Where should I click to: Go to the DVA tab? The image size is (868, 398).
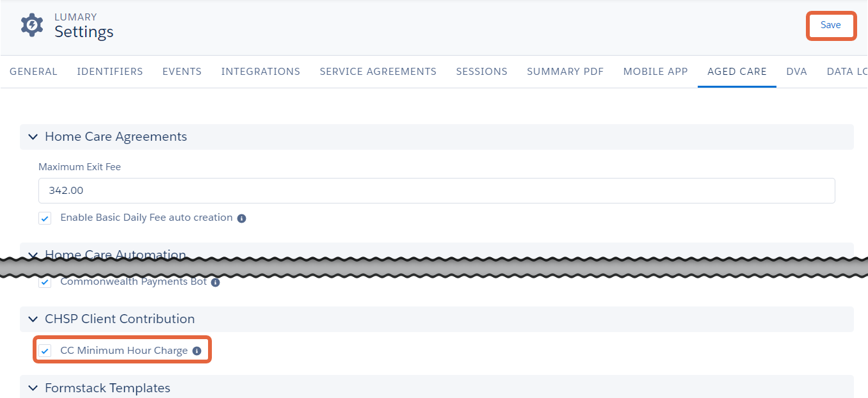[x=796, y=72]
